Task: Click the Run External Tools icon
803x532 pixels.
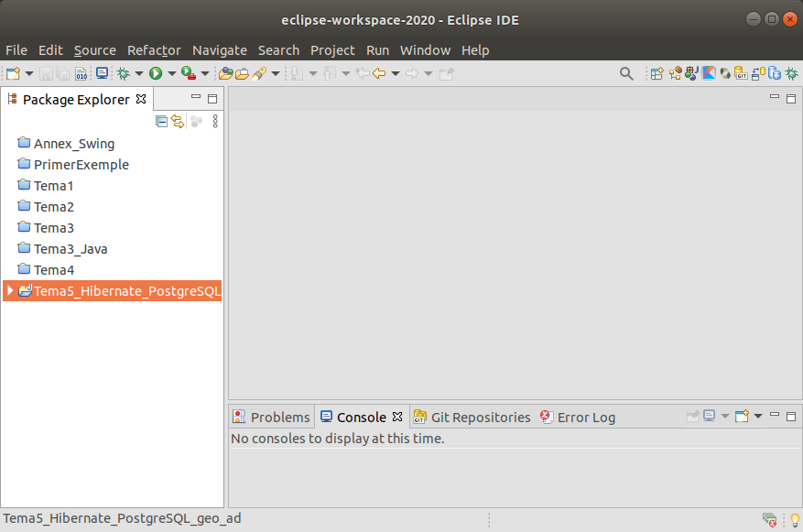Action: click(x=189, y=74)
